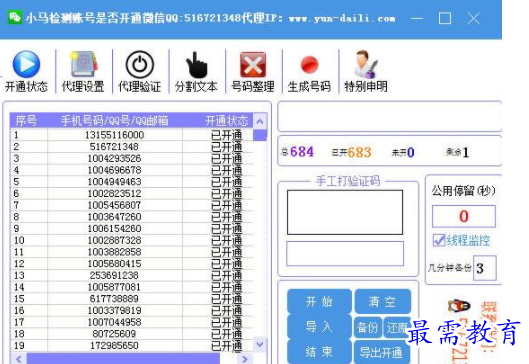
Task: Click the captcha image box
Action: 345,212
